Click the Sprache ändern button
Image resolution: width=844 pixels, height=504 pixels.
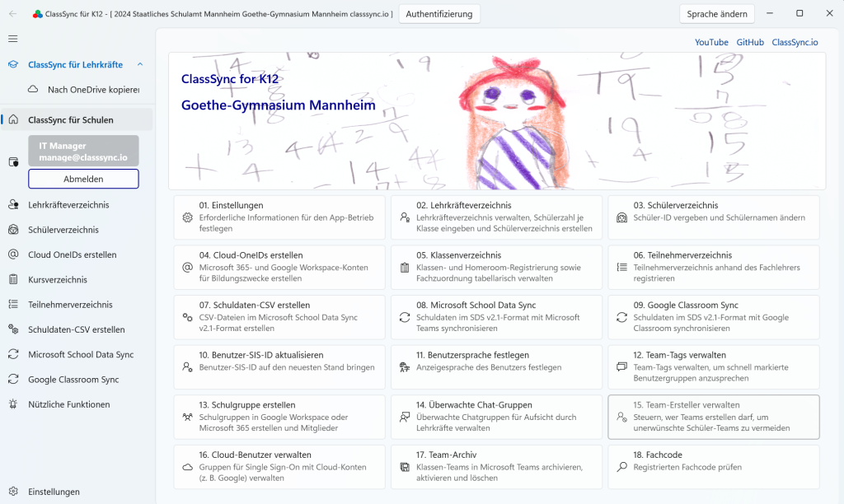(x=716, y=14)
